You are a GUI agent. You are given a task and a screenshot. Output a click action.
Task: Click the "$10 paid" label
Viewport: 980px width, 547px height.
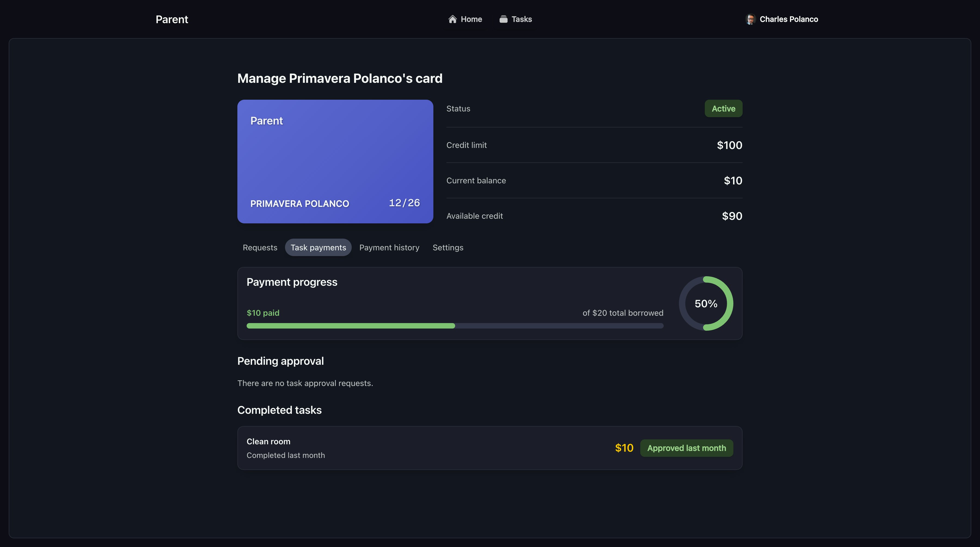[263, 313]
